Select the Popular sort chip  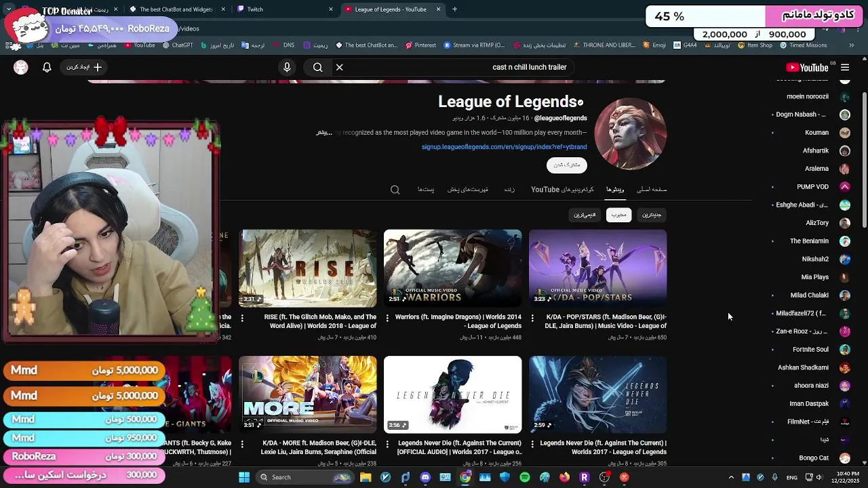[x=618, y=215]
